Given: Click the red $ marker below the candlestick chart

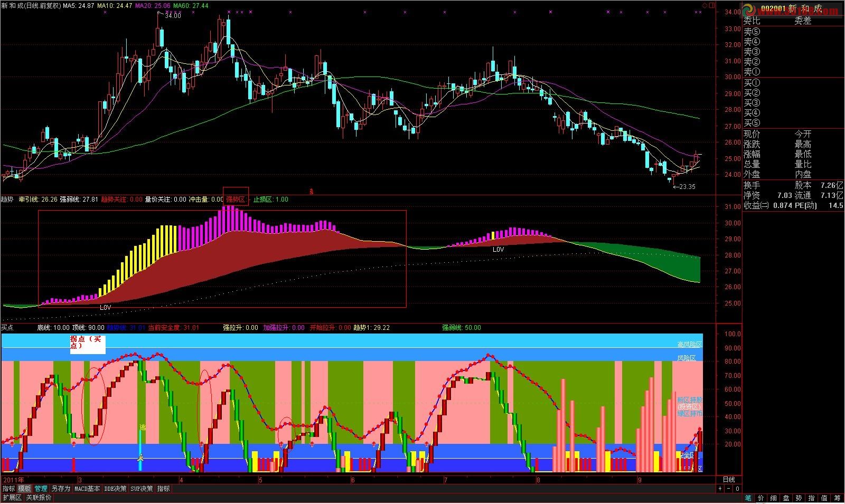Looking at the screenshot, I should click(x=312, y=191).
